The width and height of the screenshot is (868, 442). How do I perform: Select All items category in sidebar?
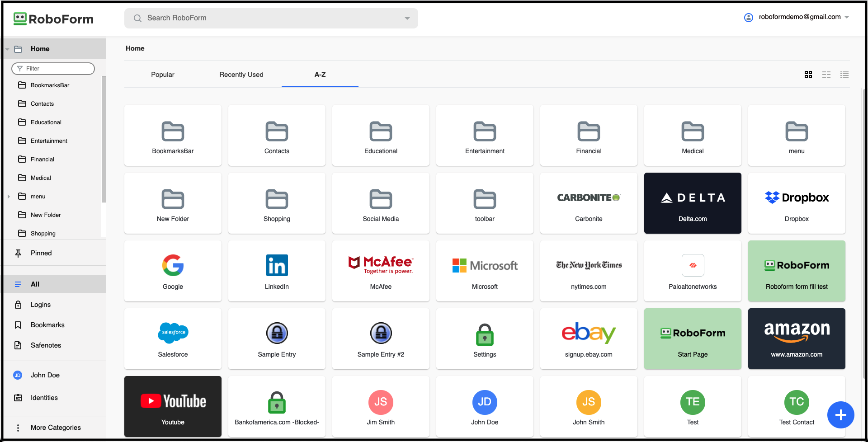pyautogui.click(x=55, y=284)
